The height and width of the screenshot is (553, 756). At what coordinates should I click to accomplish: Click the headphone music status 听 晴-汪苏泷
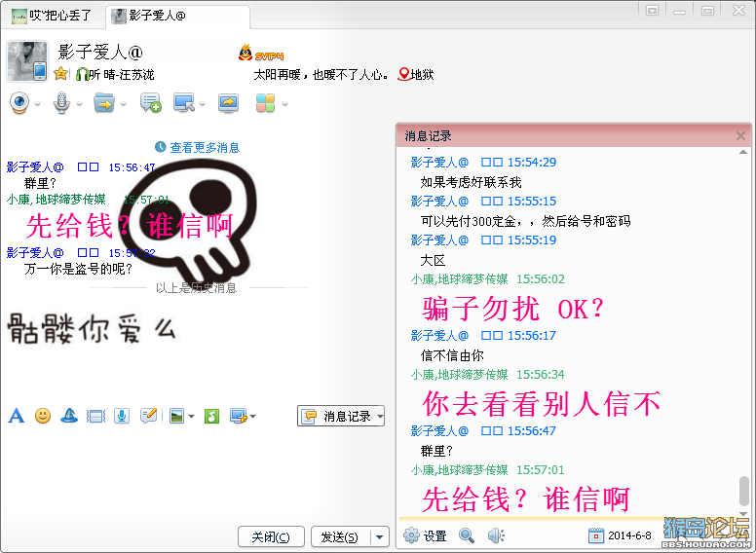[115, 74]
